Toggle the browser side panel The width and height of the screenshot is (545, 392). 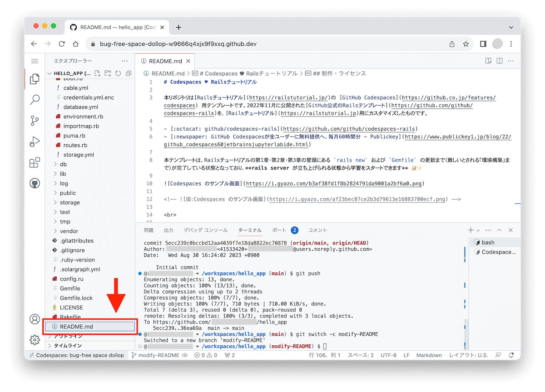[483, 44]
